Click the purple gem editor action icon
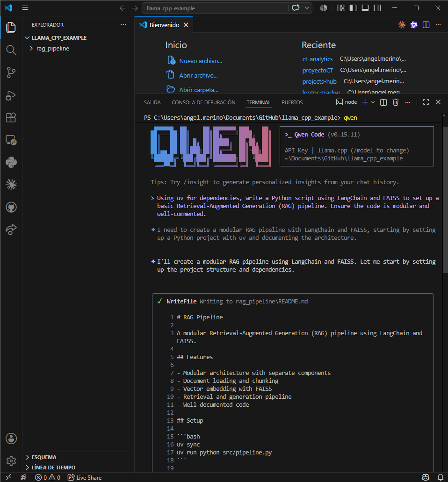Viewport: 448px width, 482px height. click(x=414, y=25)
